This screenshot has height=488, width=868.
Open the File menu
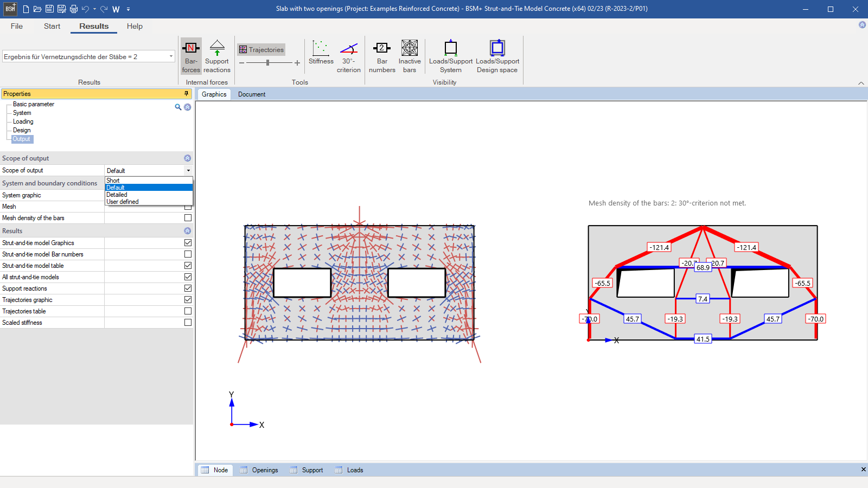click(x=17, y=26)
